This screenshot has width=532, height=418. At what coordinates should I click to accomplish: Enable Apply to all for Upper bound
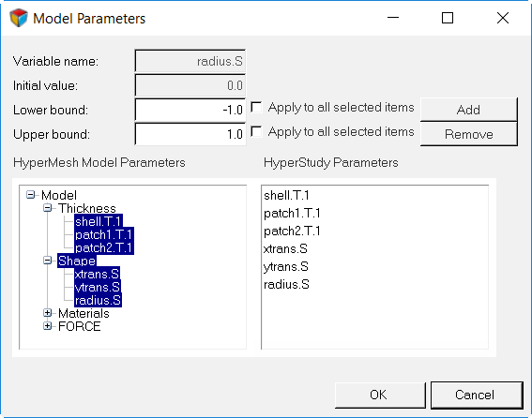[256, 131]
